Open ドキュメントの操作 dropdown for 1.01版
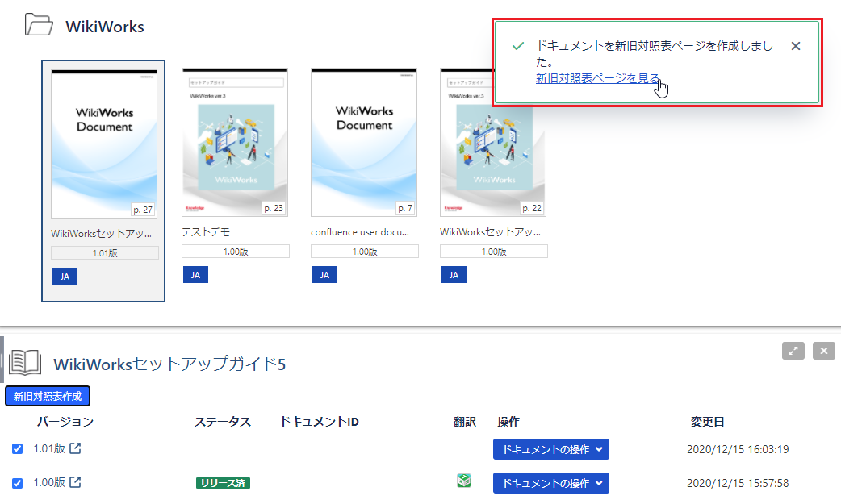Screen dimensions: 841x504 (x=550, y=449)
